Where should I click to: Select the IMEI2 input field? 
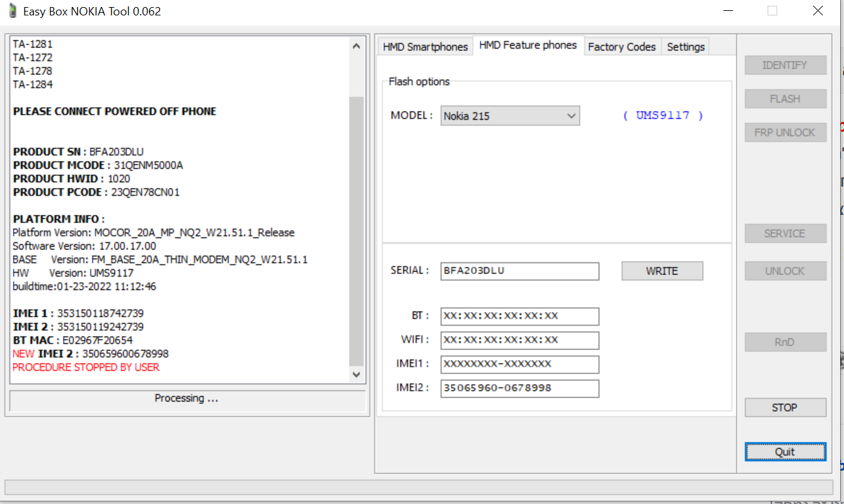[520, 389]
